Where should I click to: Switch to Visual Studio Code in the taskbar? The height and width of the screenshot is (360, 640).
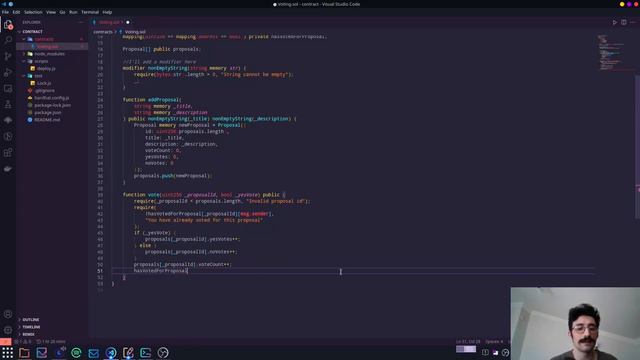(x=111, y=353)
